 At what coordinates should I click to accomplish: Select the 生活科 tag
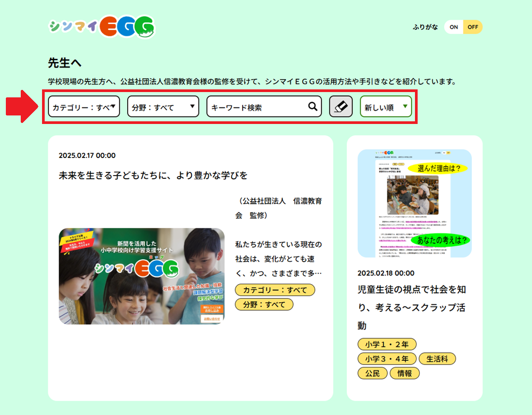[x=437, y=359]
